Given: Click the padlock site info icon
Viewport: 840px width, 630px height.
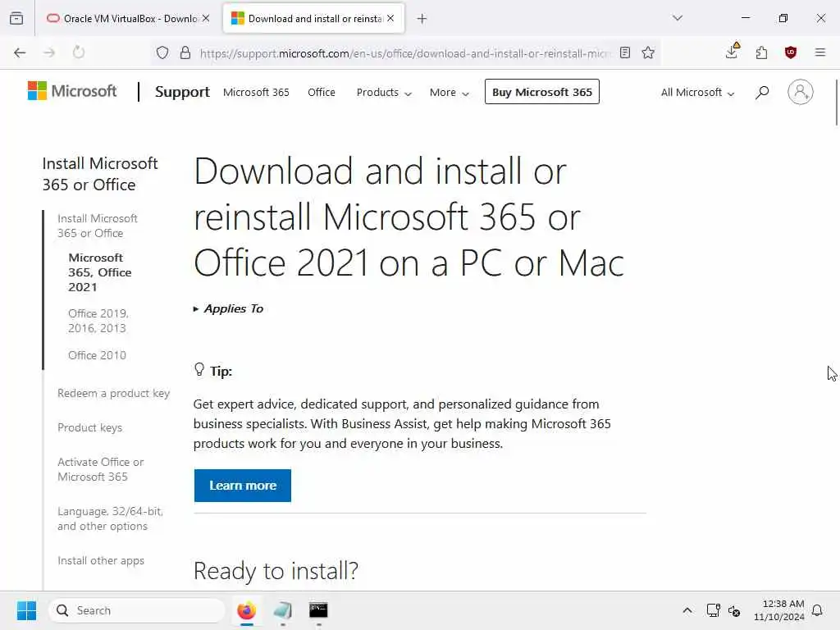Looking at the screenshot, I should [185, 52].
